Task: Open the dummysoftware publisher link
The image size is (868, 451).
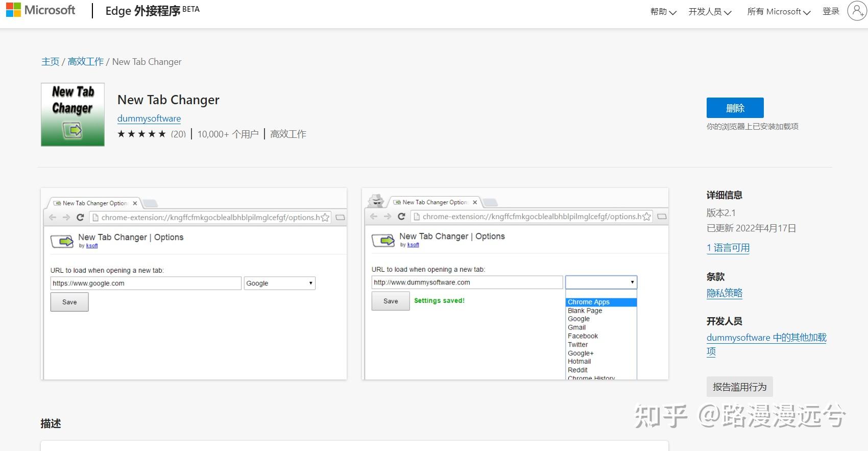Action: point(149,118)
